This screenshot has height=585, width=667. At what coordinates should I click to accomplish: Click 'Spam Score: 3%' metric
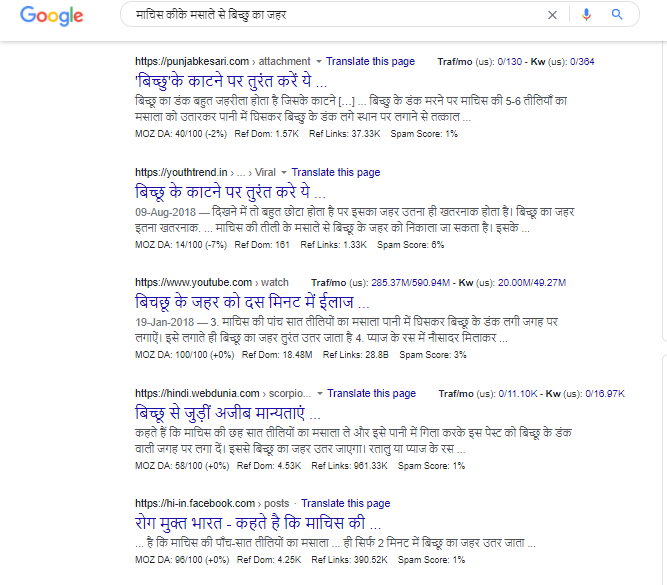[x=433, y=355]
